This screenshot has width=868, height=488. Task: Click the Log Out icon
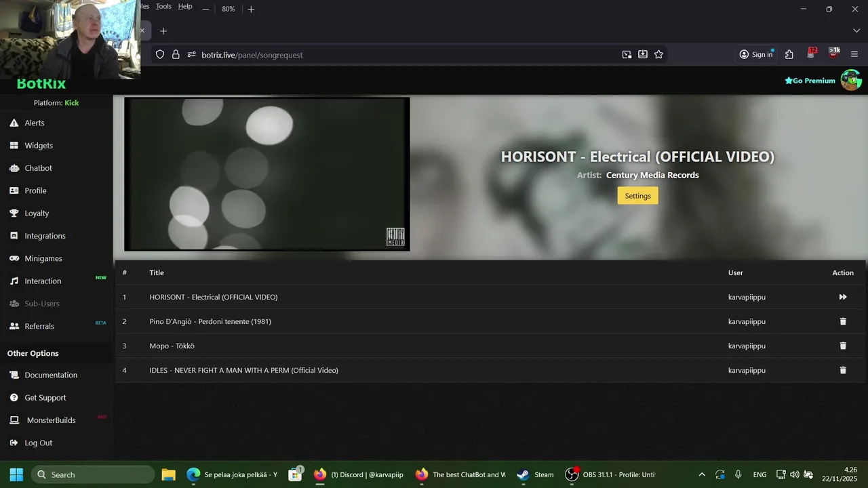tap(14, 443)
